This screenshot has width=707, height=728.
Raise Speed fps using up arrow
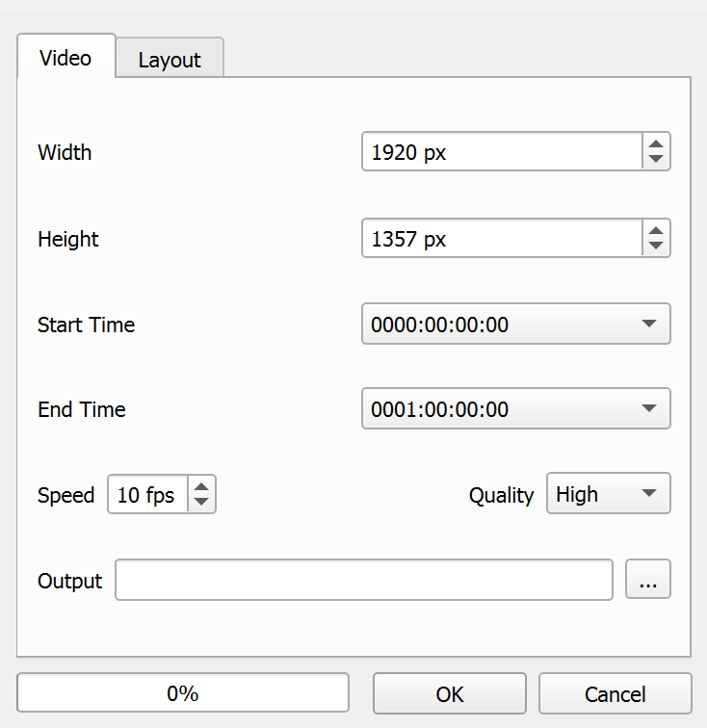click(x=200, y=486)
